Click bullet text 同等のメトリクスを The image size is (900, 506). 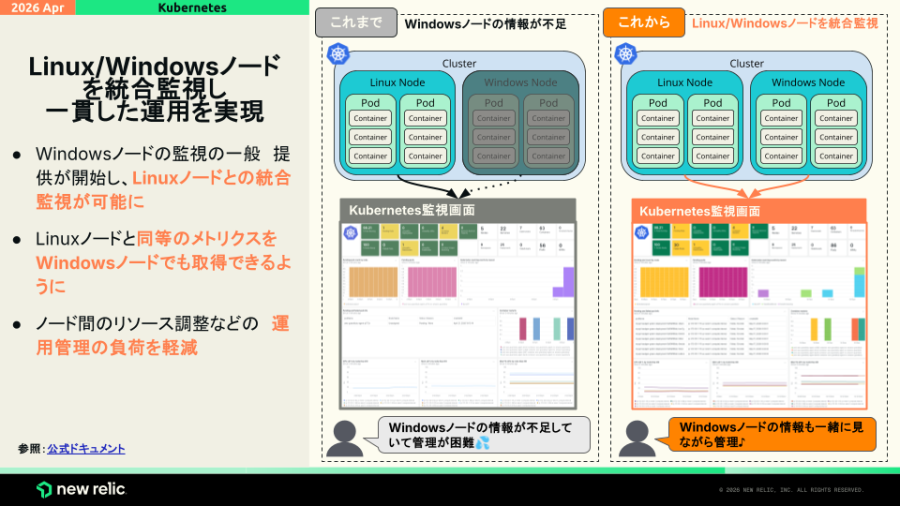click(x=207, y=239)
